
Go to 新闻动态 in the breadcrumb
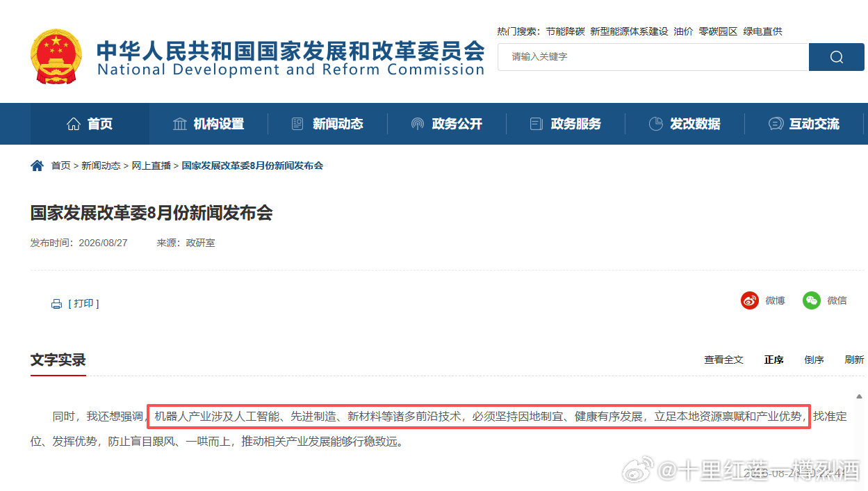tap(101, 166)
